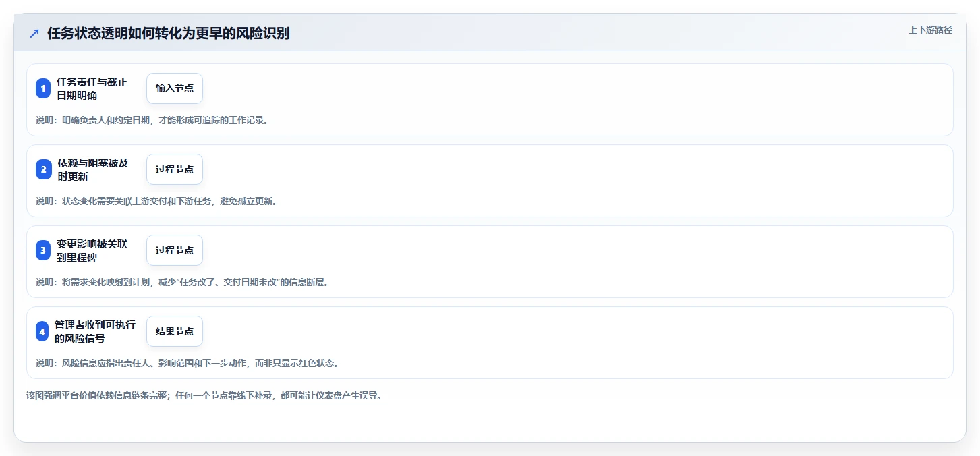Click the 过程节点 tag beside 依赖与阻塞被及时更新
980x456 pixels.
[175, 169]
